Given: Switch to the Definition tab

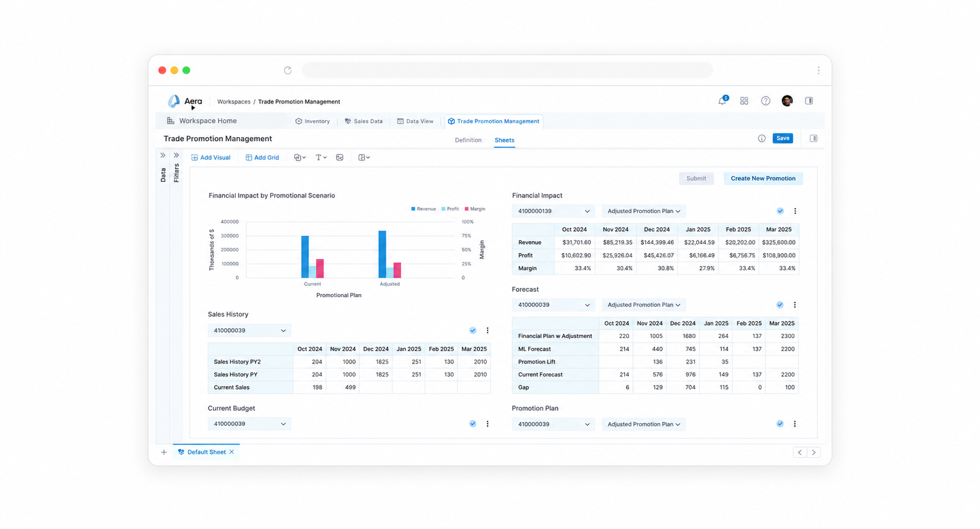Looking at the screenshot, I should coord(468,140).
